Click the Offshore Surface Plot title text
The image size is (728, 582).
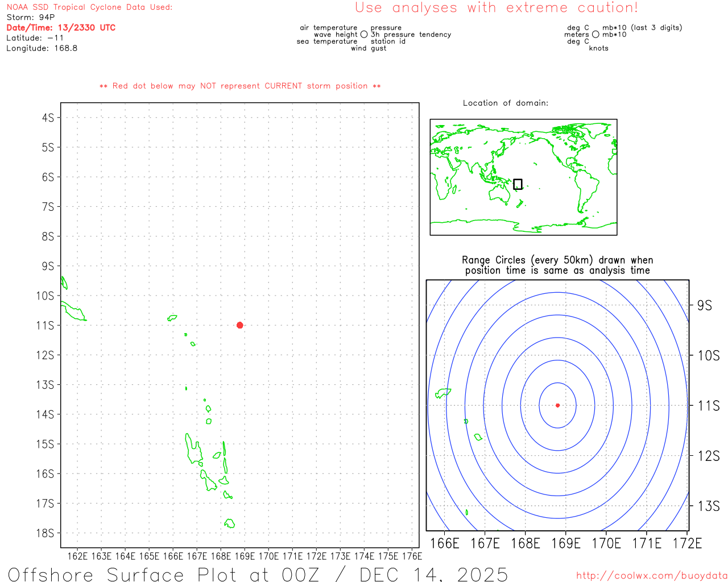point(258,574)
